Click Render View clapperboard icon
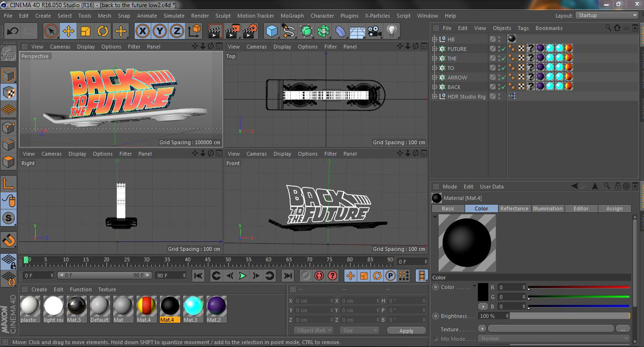Image resolution: width=644 pixels, height=347 pixels. click(215, 31)
